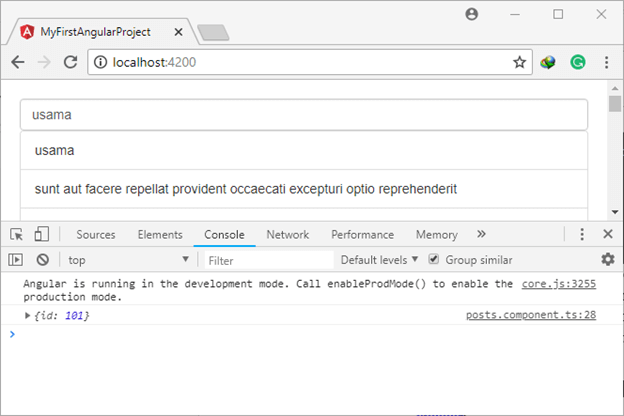Click the page scrollbar up arrow
This screenshot has height=416, width=624.
coord(615,88)
